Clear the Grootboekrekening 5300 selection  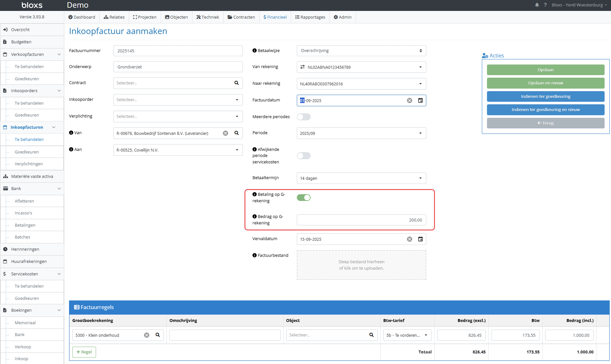(x=146, y=335)
